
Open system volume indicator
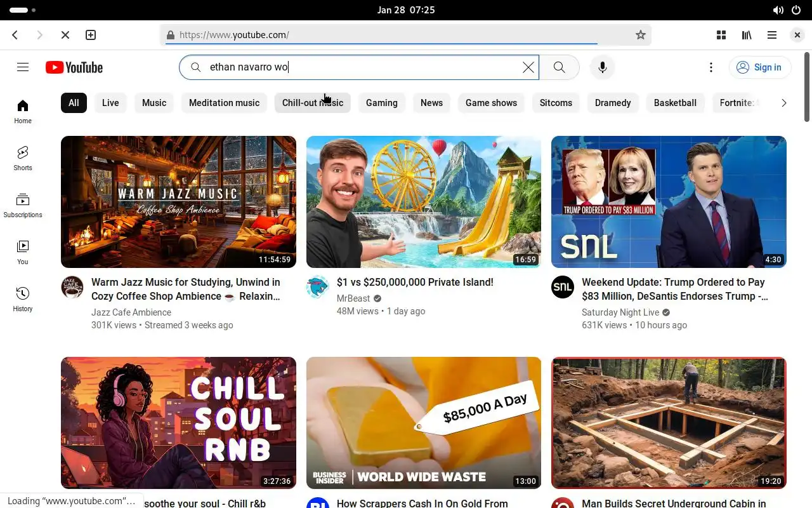(x=778, y=10)
